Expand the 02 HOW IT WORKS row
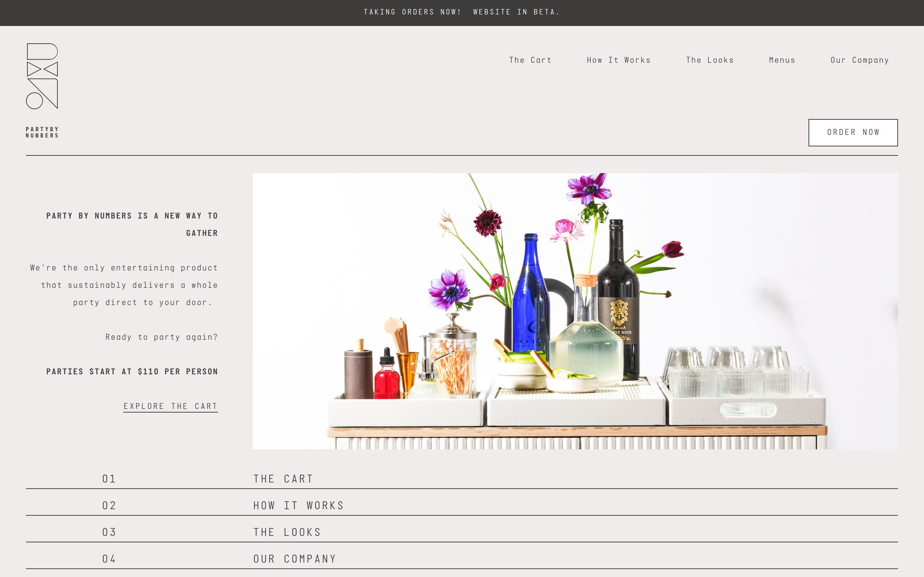The width and height of the screenshot is (924, 577). [298, 505]
